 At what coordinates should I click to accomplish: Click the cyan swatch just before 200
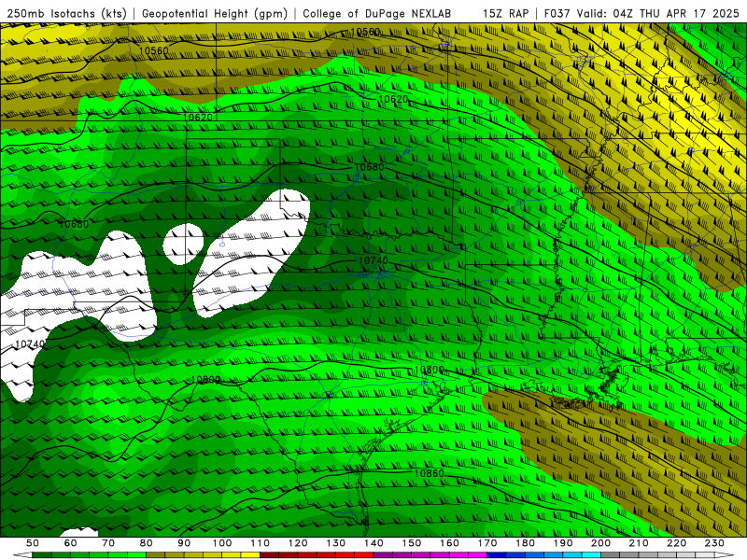[x=591, y=555]
